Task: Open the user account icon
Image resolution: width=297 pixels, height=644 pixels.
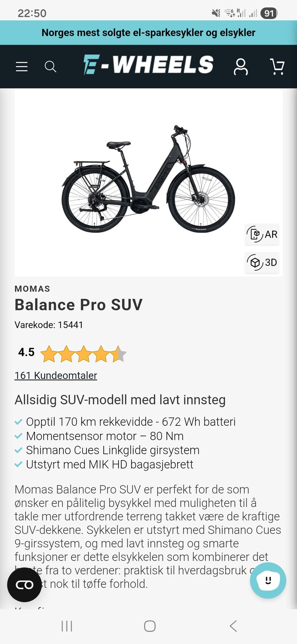Action: [x=241, y=67]
